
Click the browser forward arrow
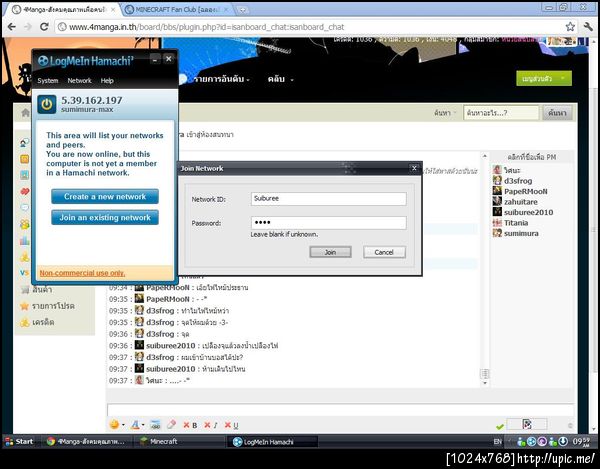click(28, 27)
